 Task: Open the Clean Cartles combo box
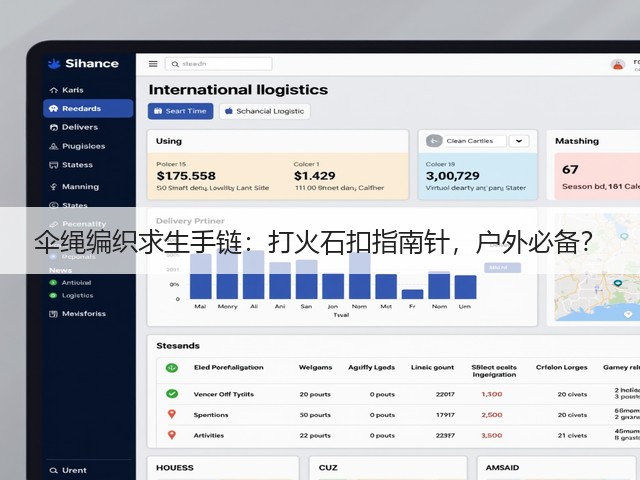(476, 141)
